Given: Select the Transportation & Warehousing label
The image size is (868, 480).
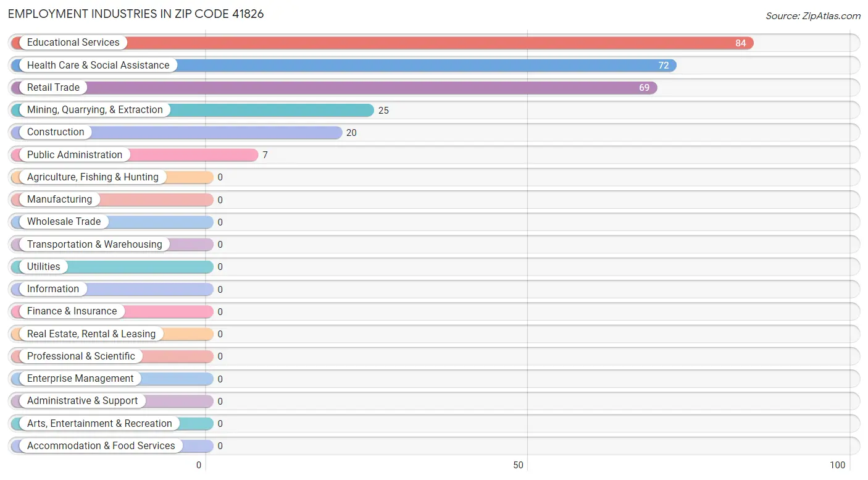Looking at the screenshot, I should pyautogui.click(x=94, y=244).
